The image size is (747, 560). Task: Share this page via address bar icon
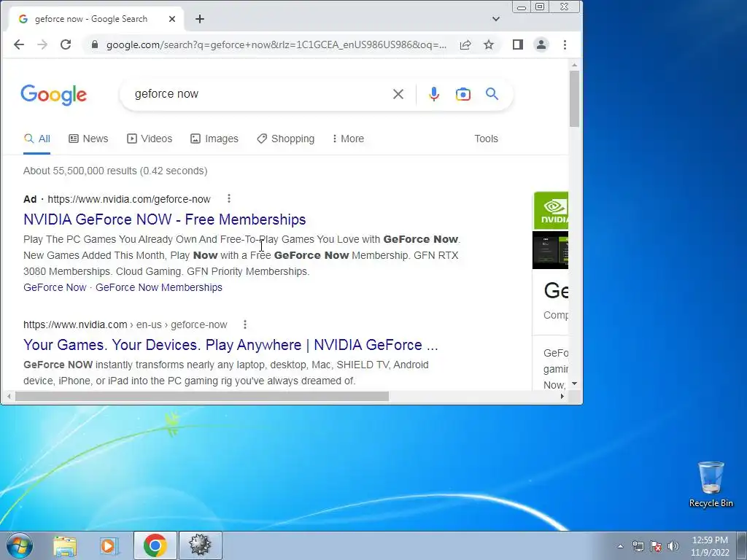(x=465, y=44)
